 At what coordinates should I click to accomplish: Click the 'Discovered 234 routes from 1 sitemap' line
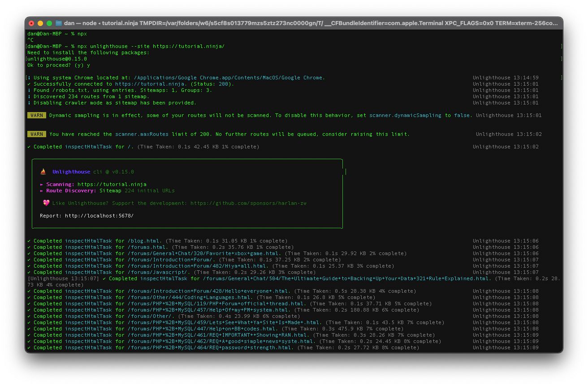coord(88,96)
